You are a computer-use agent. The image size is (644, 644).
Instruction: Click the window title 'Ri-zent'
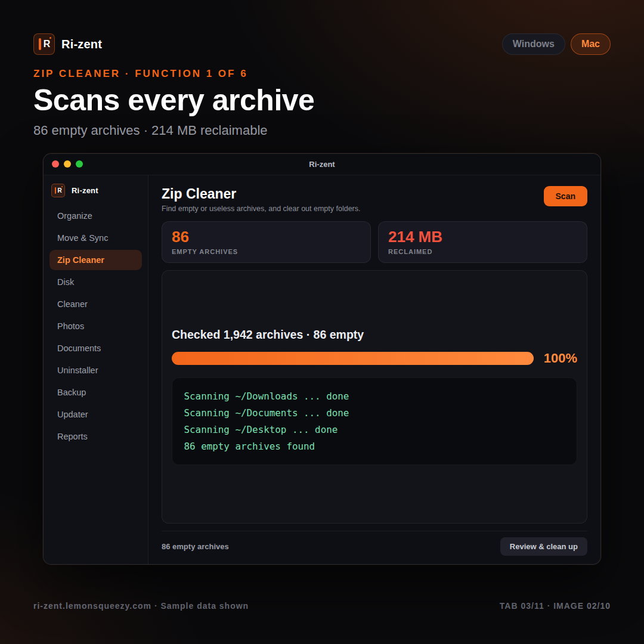pos(321,165)
